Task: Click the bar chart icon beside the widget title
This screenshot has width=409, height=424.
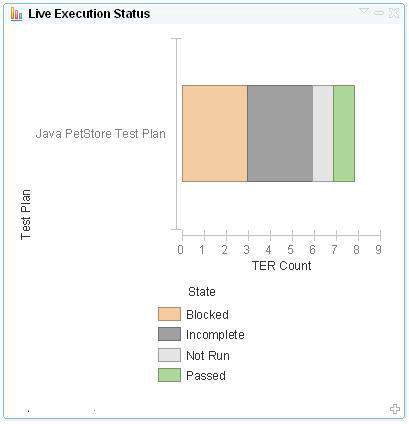Action: point(16,14)
